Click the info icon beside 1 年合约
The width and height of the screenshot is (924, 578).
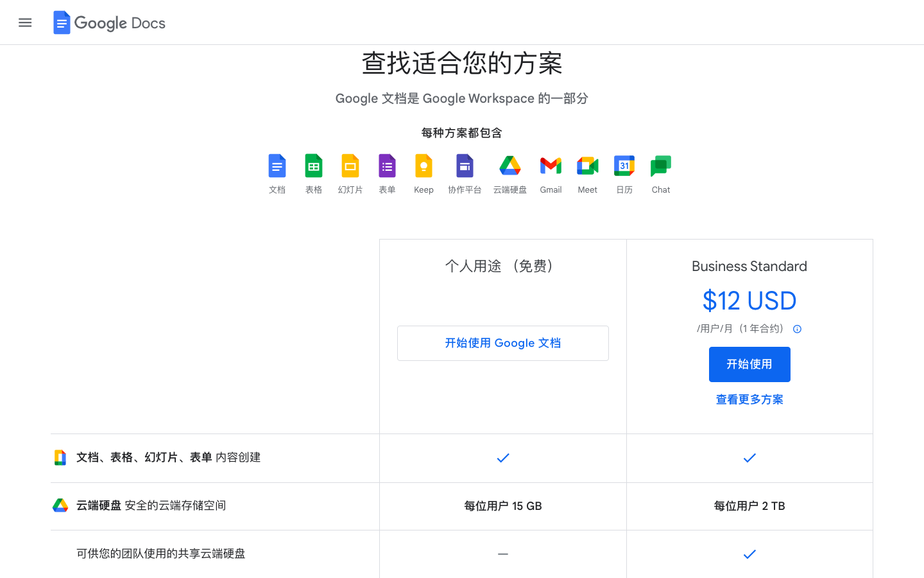797,329
